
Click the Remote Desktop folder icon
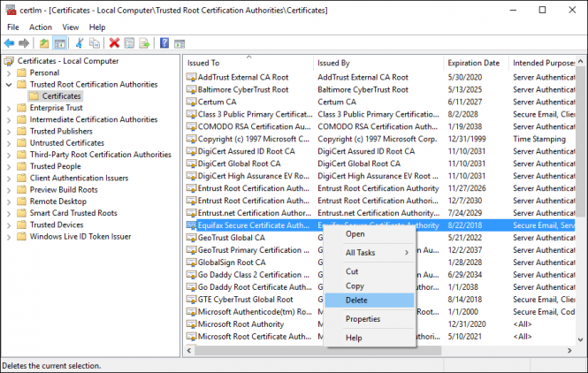(22, 202)
